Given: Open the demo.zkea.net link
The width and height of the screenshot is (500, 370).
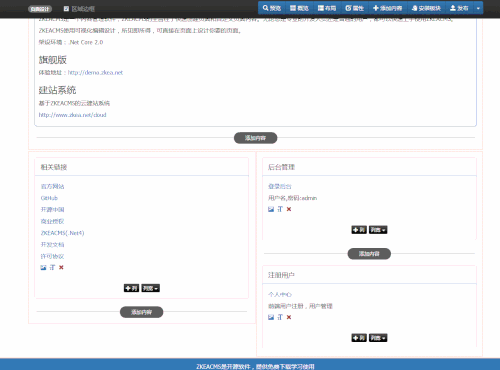Looking at the screenshot, I should pyautogui.click(x=95, y=72).
